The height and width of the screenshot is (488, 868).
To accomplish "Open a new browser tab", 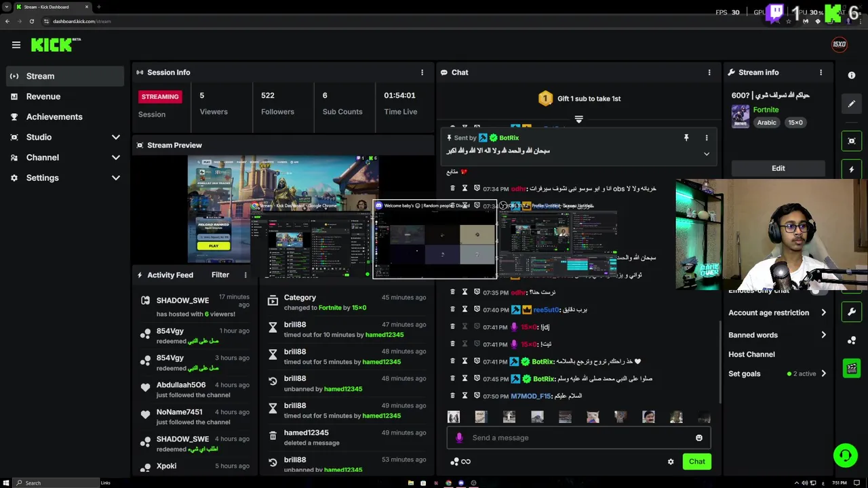I will tap(98, 7).
